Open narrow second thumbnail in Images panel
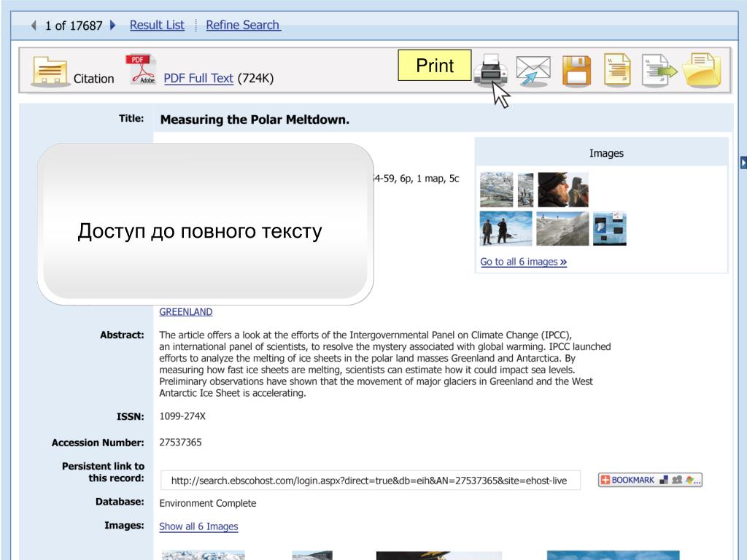Screen dimensions: 747x560 (x=525, y=190)
